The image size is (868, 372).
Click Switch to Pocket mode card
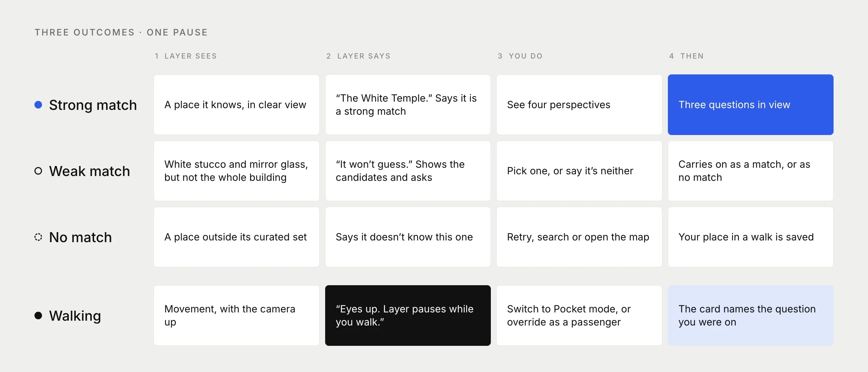579,316
